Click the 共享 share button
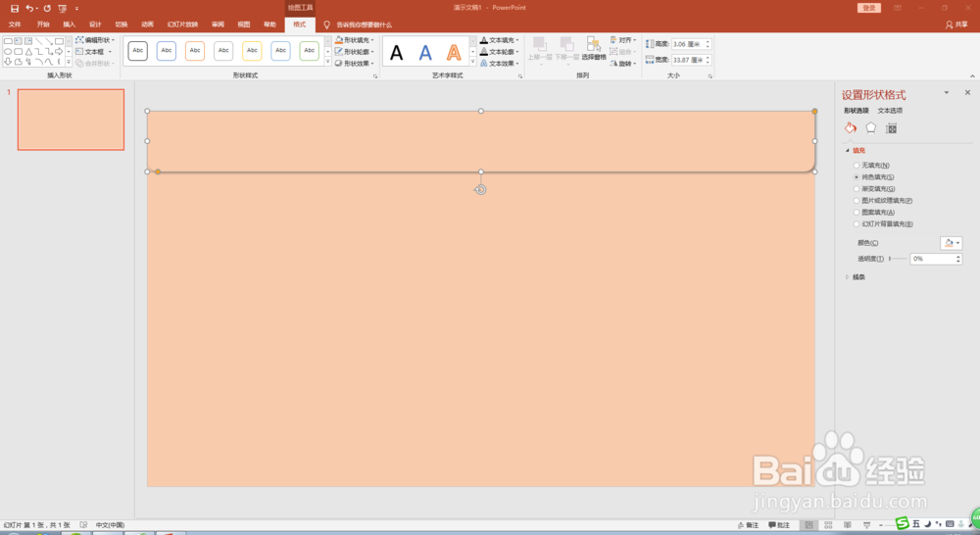The height and width of the screenshot is (535, 980). (956, 24)
